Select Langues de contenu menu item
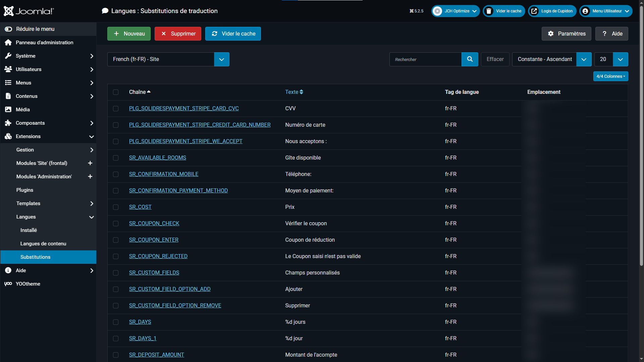The width and height of the screenshot is (644, 362). [x=43, y=244]
